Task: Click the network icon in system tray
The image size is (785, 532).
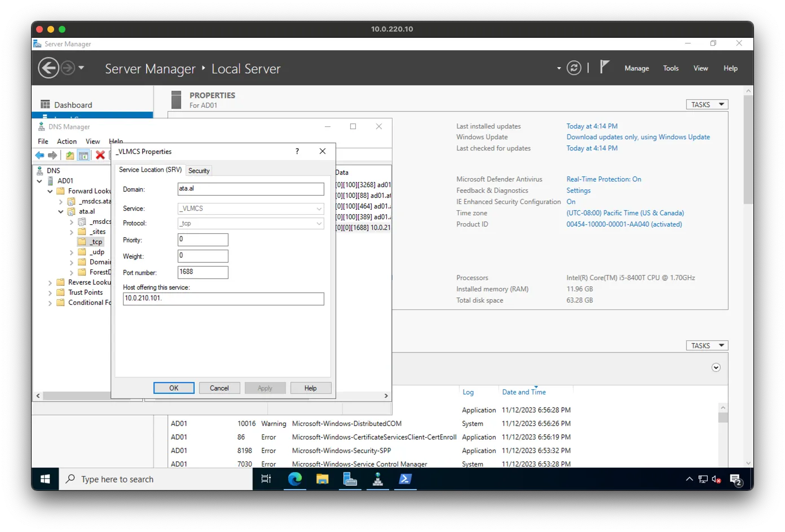Action: 703,479
